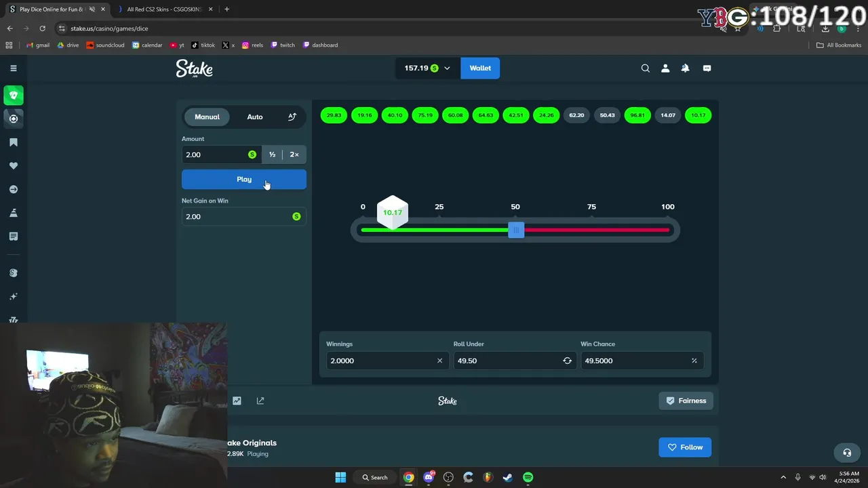
Task: Open past result 14.07 chip
Action: click(668, 115)
